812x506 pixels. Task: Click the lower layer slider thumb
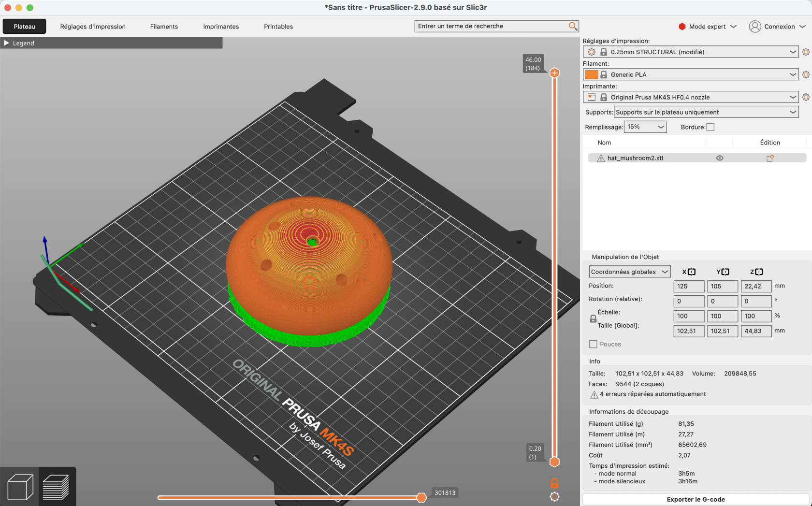[x=554, y=462]
